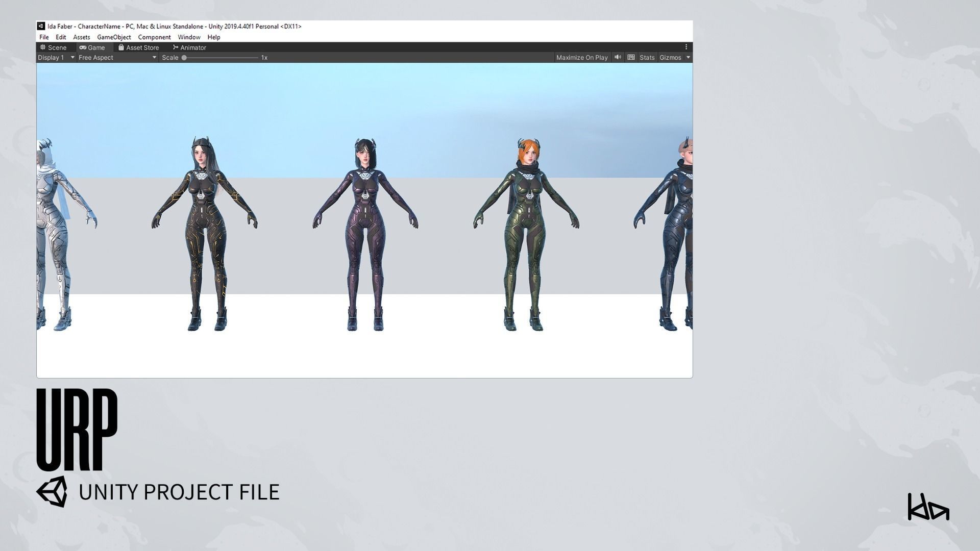The image size is (980, 551).
Task: Toggle the Stats overlay
Action: tap(647, 58)
